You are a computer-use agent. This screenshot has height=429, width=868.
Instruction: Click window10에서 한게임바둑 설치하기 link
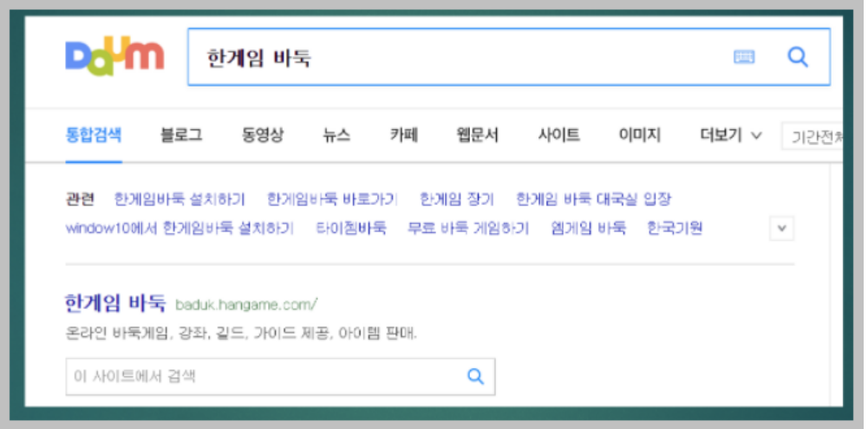[179, 228]
